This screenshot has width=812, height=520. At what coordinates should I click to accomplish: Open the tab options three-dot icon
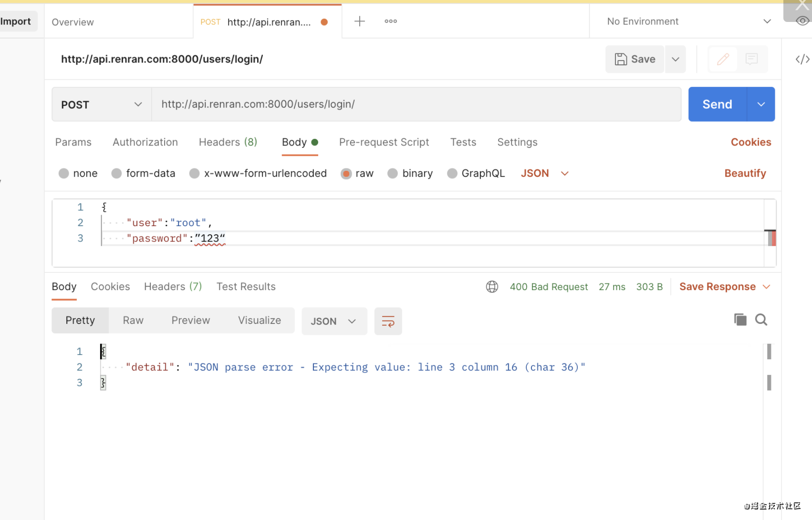pyautogui.click(x=391, y=21)
